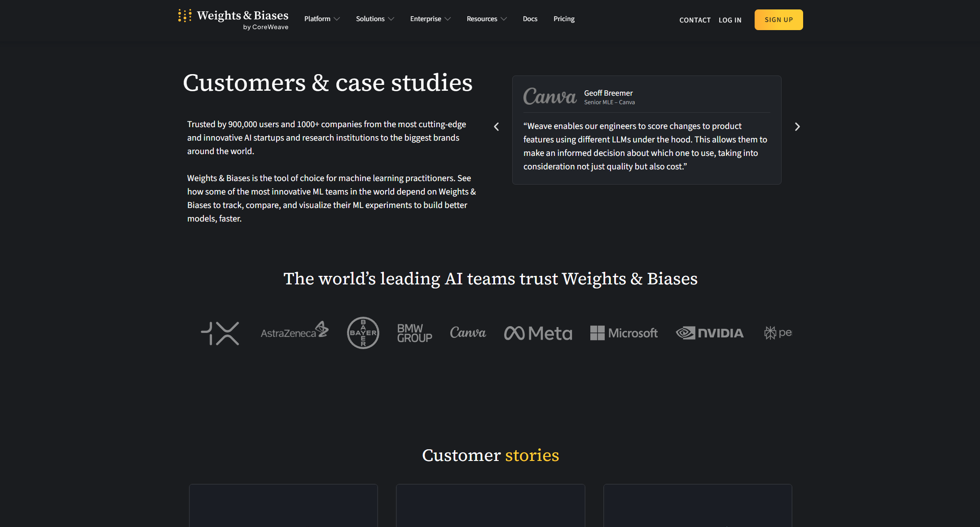Image resolution: width=980 pixels, height=527 pixels.
Task: Click the Weave testimonial quote text
Action: tap(646, 146)
